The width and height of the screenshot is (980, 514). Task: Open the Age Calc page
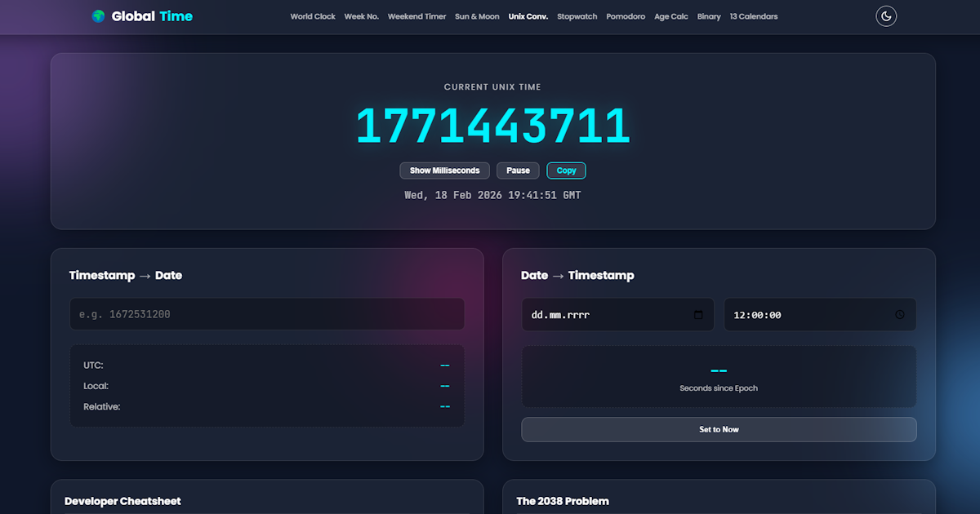pos(671,16)
